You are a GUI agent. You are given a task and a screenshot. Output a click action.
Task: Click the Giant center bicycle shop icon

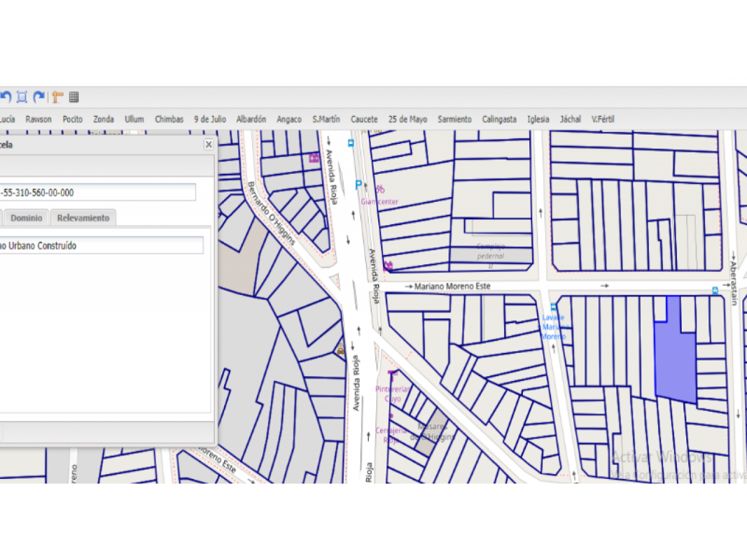click(x=381, y=189)
